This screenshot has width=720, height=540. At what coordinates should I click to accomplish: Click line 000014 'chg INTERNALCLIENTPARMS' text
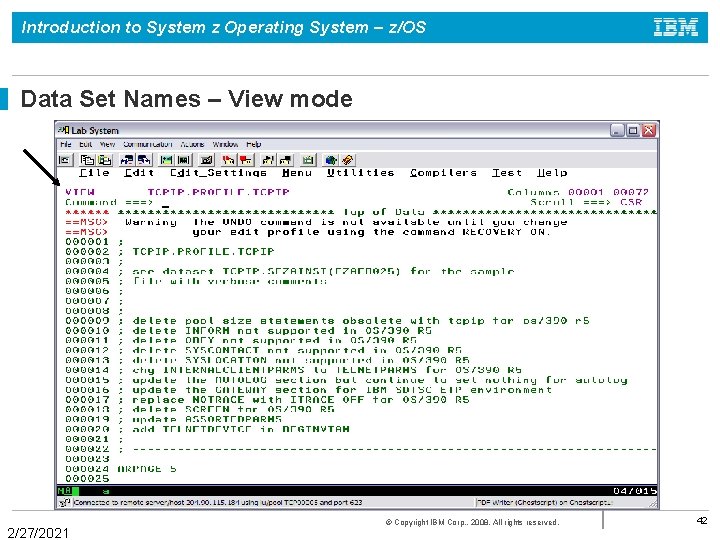pos(327,370)
